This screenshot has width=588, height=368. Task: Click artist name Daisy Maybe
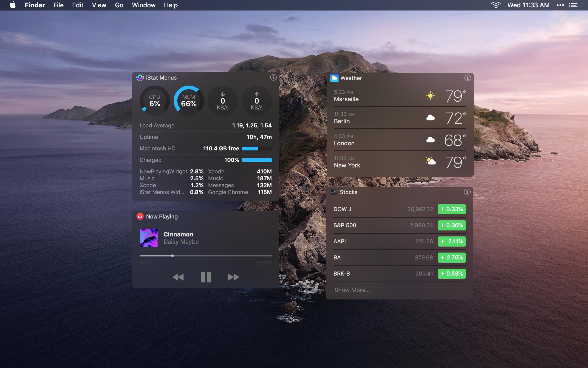[x=181, y=242]
